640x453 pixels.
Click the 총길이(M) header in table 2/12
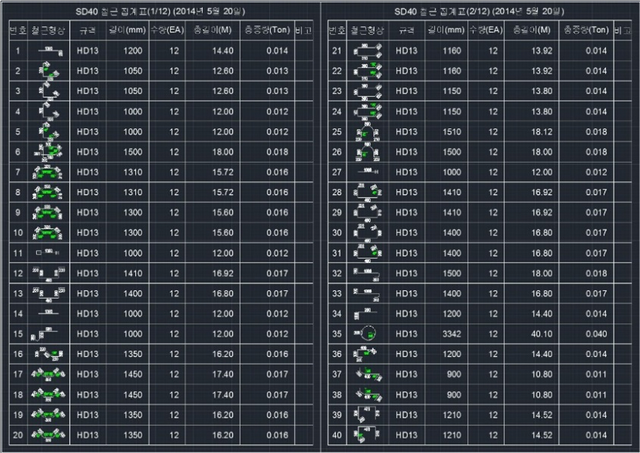[531, 30]
